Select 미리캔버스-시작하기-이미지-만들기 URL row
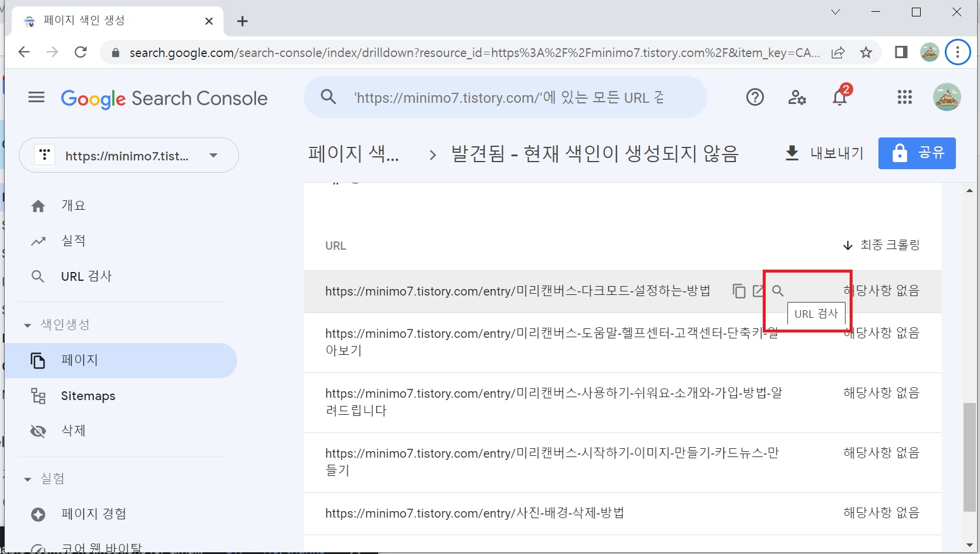The image size is (980, 554). click(x=622, y=462)
